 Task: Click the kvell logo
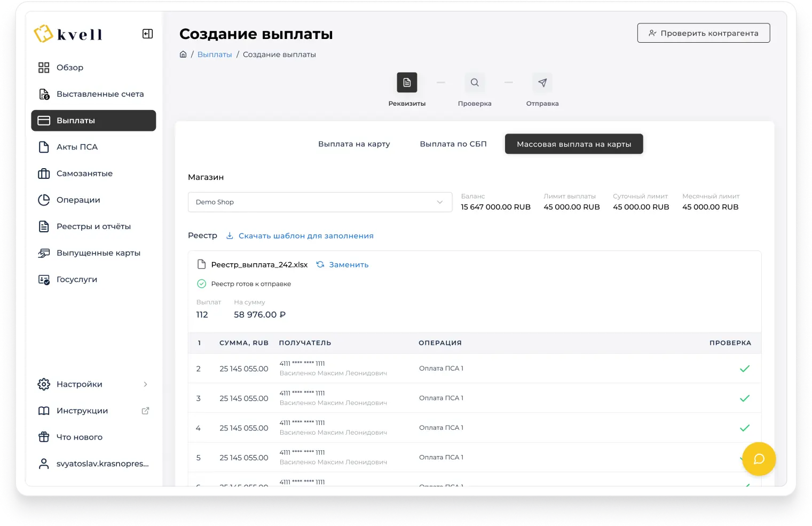point(68,34)
